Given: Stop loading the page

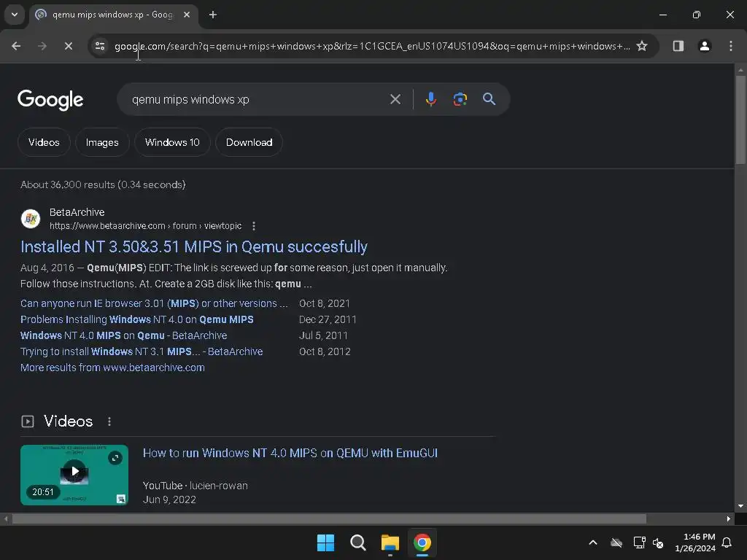Looking at the screenshot, I should [x=68, y=46].
